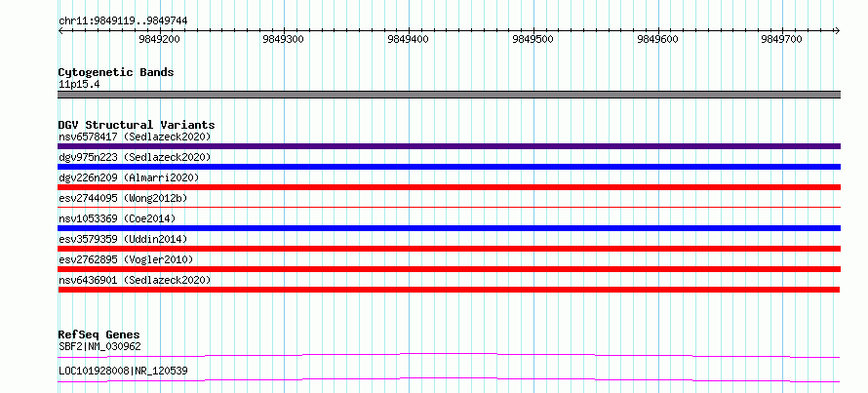
Task: Click ruler position 9849300
Action: (284, 39)
